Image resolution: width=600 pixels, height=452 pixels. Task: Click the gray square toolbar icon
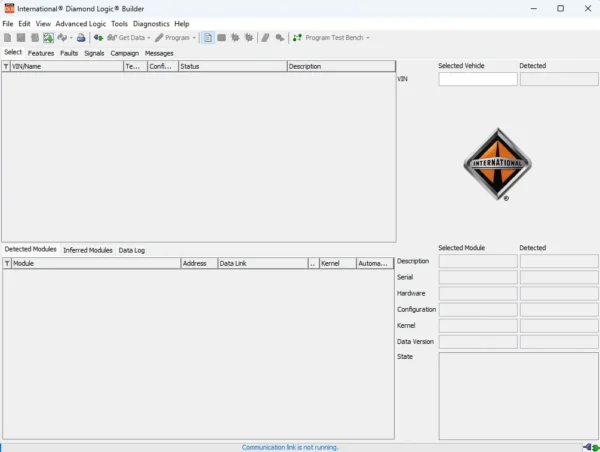[x=222, y=38]
